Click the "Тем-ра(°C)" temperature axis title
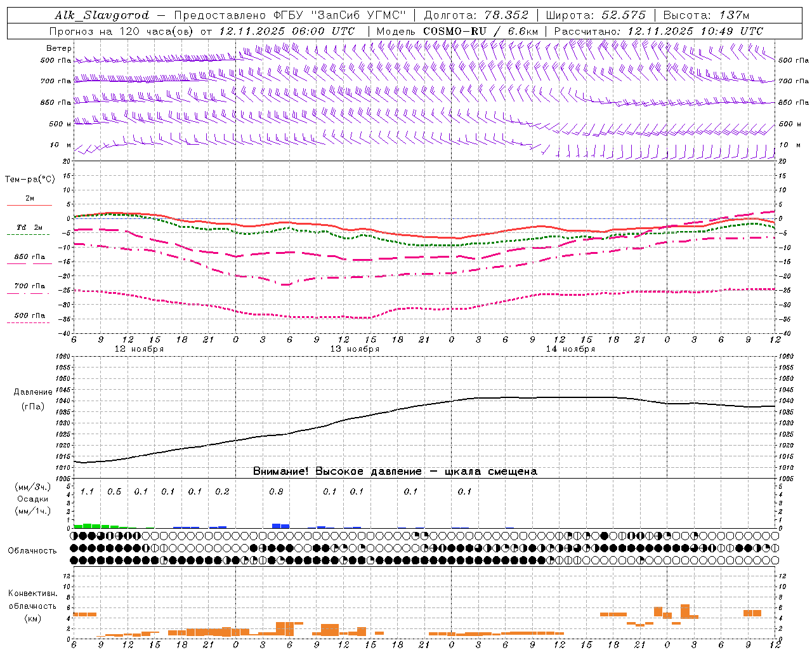Viewport: 812px width, 650px height. click(x=30, y=180)
